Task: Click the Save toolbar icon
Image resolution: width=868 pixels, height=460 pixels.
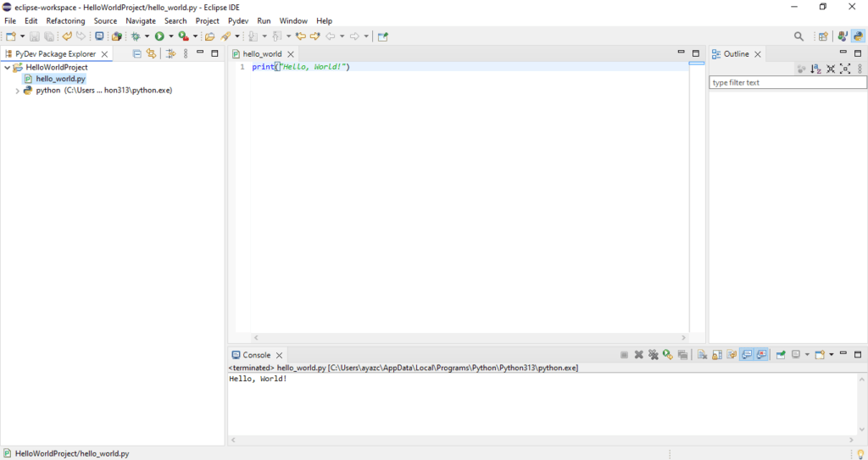Action: click(x=34, y=36)
